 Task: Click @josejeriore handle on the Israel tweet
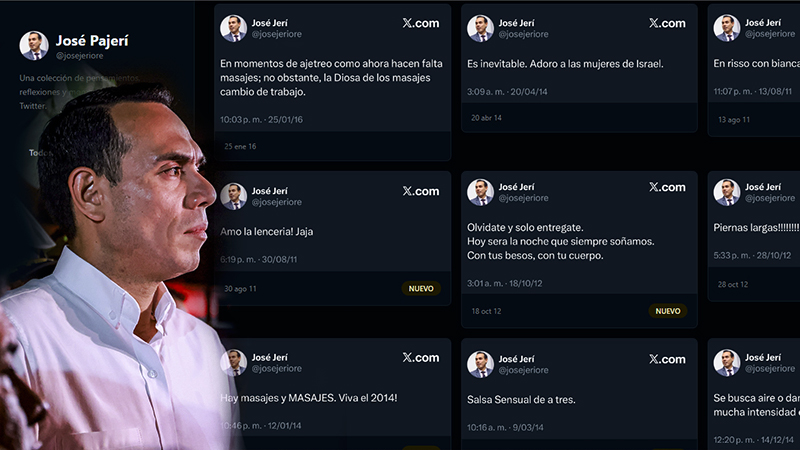tap(523, 34)
